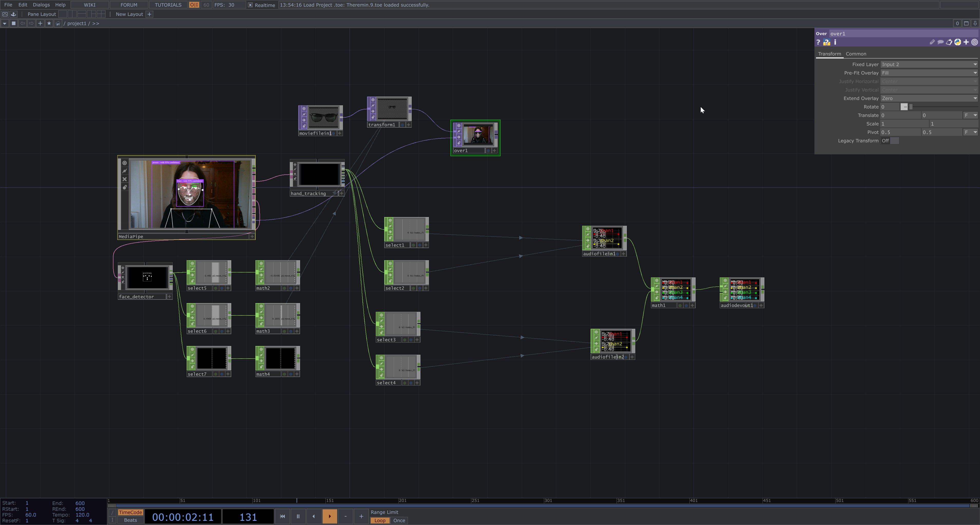Viewport: 980px width, 525px height.
Task: Click the operator comment bubble icon
Action: [x=940, y=42]
